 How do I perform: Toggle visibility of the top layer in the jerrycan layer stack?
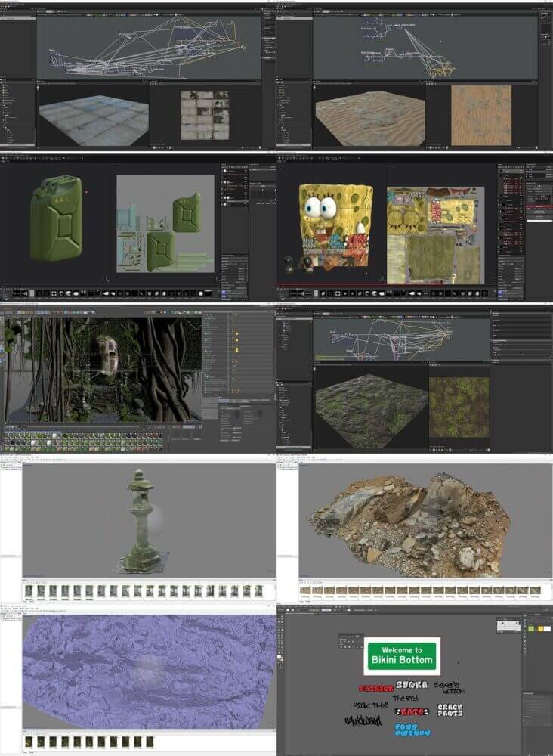point(224,172)
